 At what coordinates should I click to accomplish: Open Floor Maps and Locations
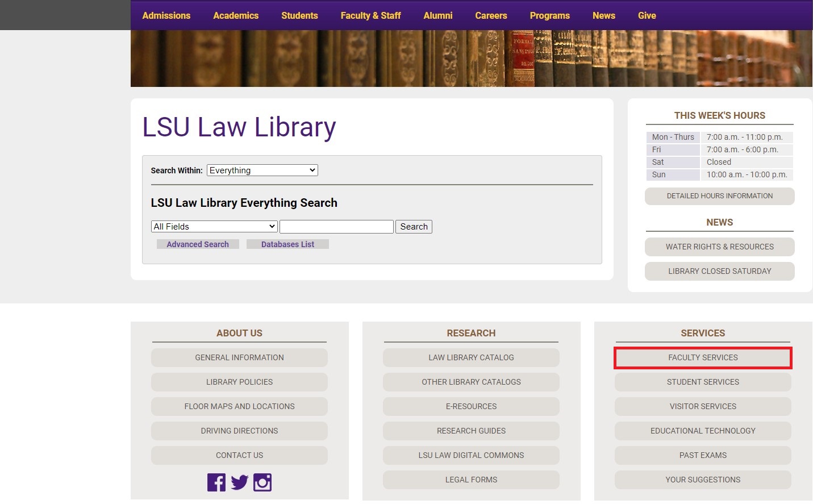click(239, 406)
